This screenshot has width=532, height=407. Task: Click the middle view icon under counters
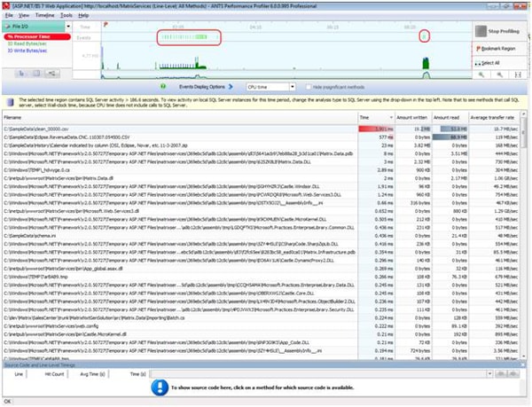pyautogui.click(x=36, y=74)
